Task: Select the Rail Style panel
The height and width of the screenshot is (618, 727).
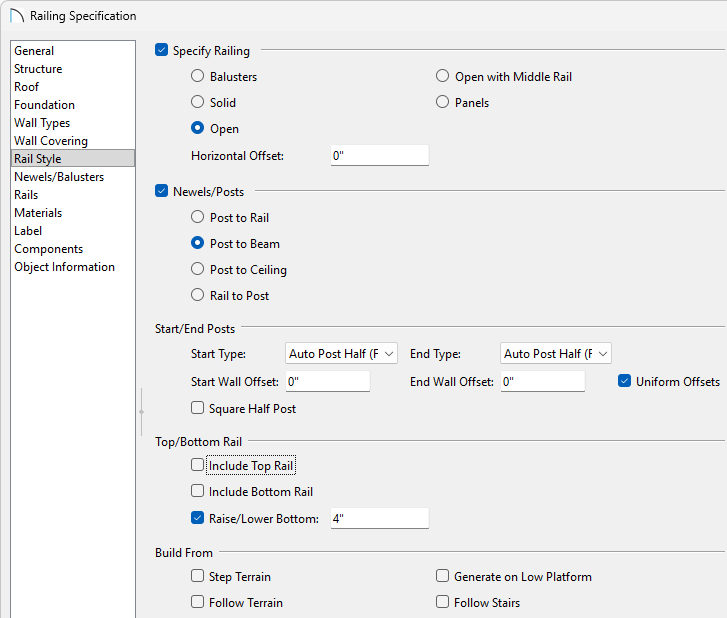Action: pos(73,159)
